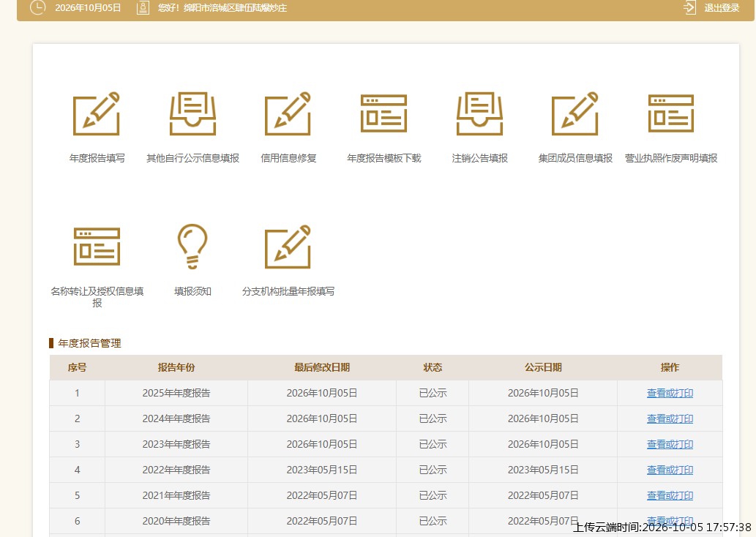This screenshot has height=537, width=756.
Task: Open 分支机构批量年报填写 pencil icon
Action: pos(288,247)
